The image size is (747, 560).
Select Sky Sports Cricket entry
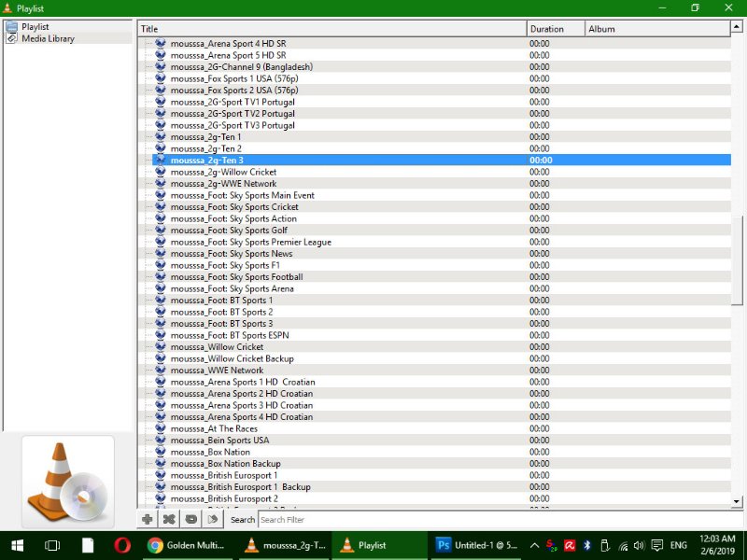(234, 206)
